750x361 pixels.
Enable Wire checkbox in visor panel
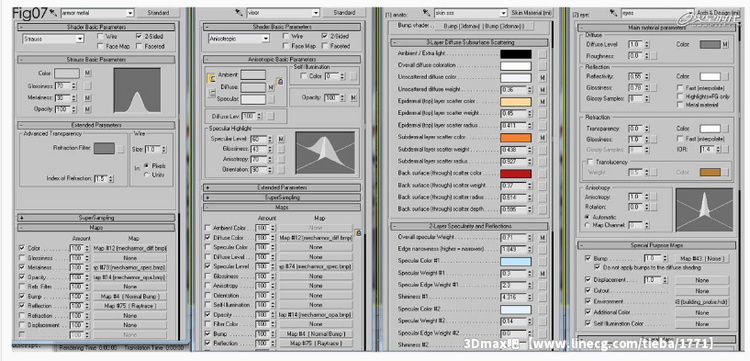286,36
